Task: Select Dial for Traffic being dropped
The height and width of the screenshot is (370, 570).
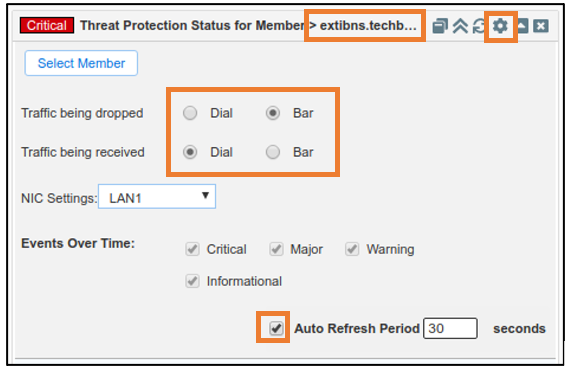Action: click(x=190, y=113)
